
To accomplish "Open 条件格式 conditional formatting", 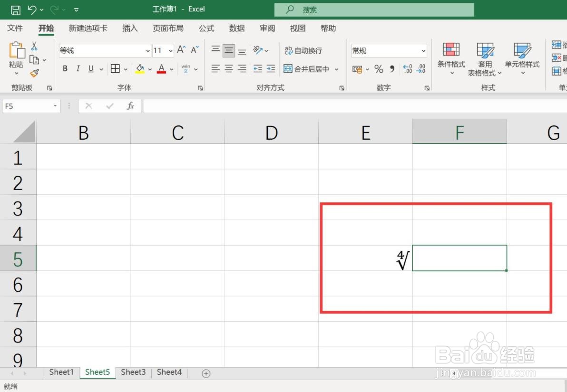I will 451,58.
